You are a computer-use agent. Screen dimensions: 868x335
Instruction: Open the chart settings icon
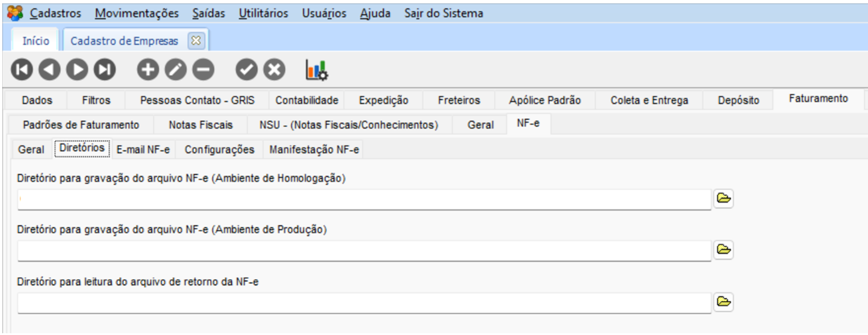[316, 69]
